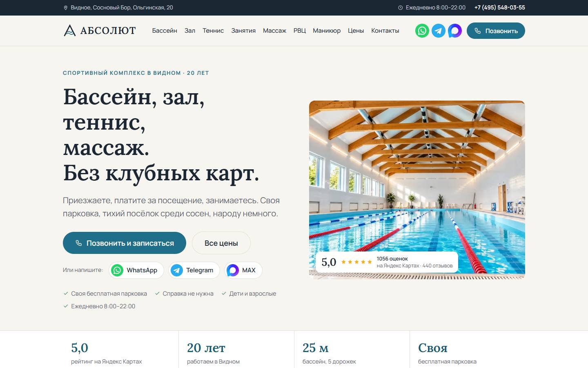Click the address Видное, Сосновый Бор, Ольгинская, 20
Image resolution: width=588 pixels, height=368 pixels.
tap(118, 7)
